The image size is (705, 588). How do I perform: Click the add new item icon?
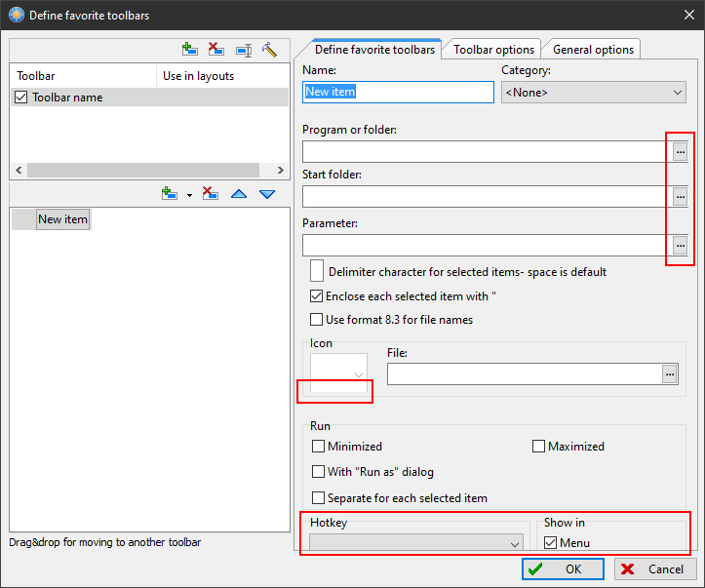coord(169,194)
